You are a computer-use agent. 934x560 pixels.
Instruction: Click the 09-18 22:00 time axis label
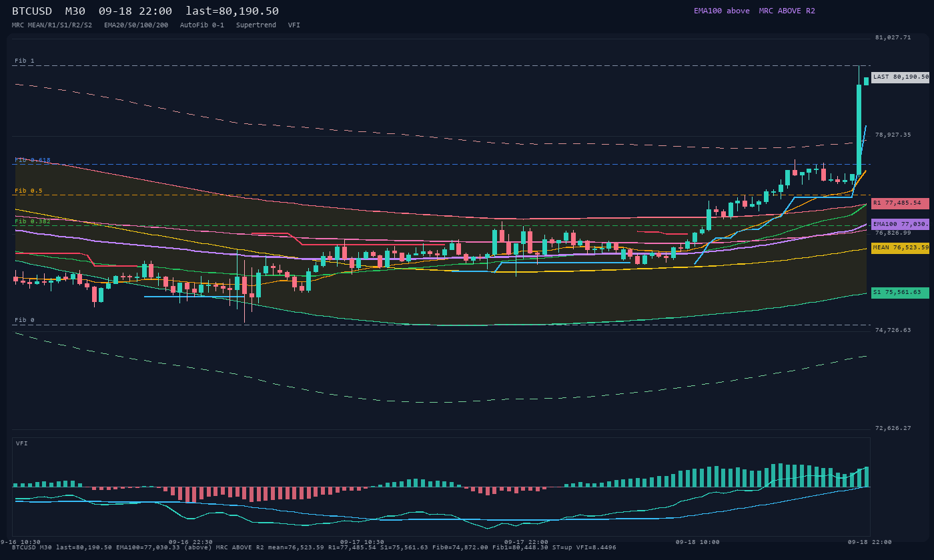870,542
